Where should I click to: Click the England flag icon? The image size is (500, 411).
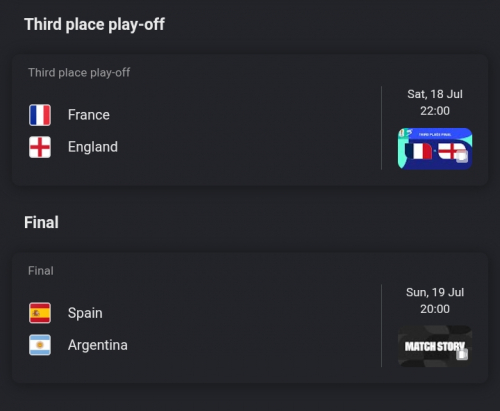tap(40, 147)
